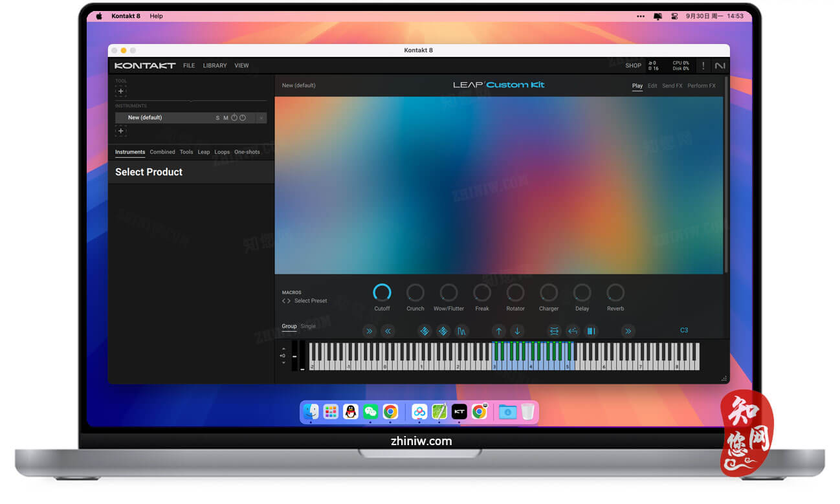Add a new tool with plus icon under TOOL
The image size is (840, 504).
(120, 91)
